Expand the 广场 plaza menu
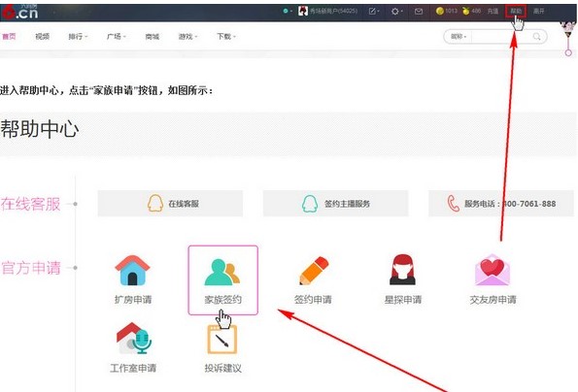Image resolution: width=578 pixels, height=392 pixels. 117,36
